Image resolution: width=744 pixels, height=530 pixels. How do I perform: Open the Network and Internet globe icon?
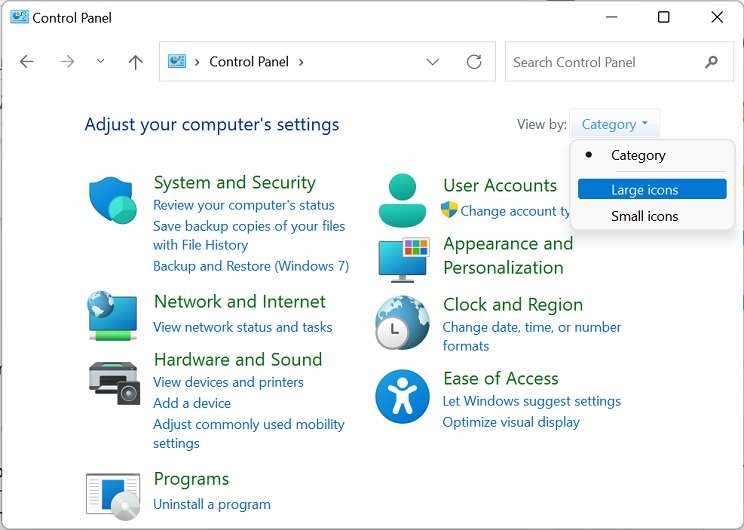coord(112,315)
